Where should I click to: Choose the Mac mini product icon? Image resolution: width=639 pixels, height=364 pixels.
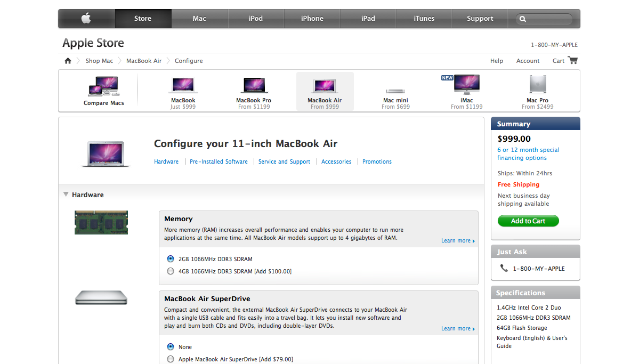point(395,91)
